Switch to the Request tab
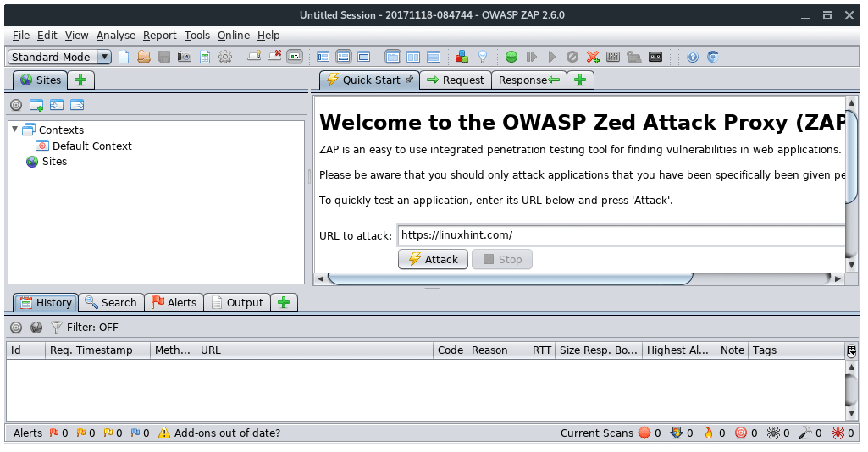Screen dimensions: 868x452 456,80
